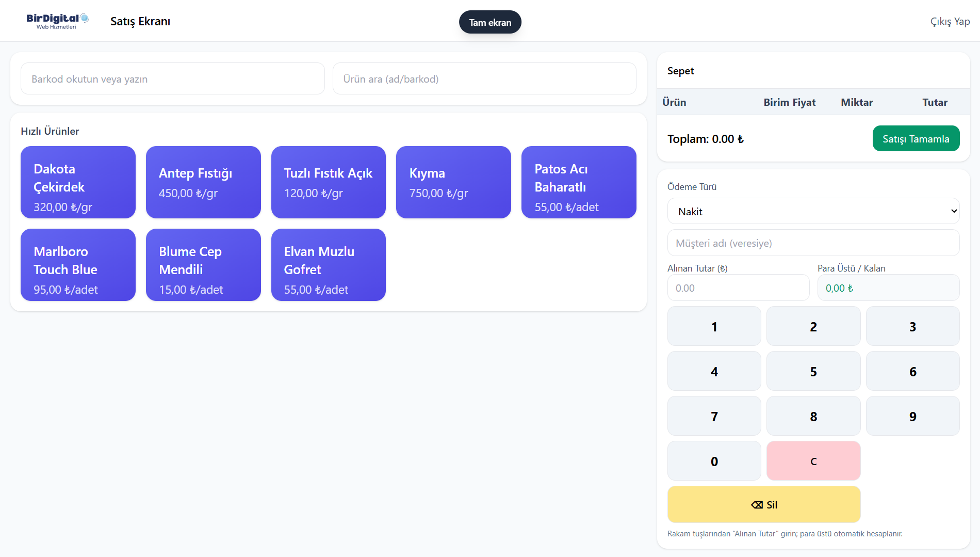This screenshot has height=557, width=980.
Task: Pick Elvan Muzlu Gofret tile
Action: coord(328,265)
